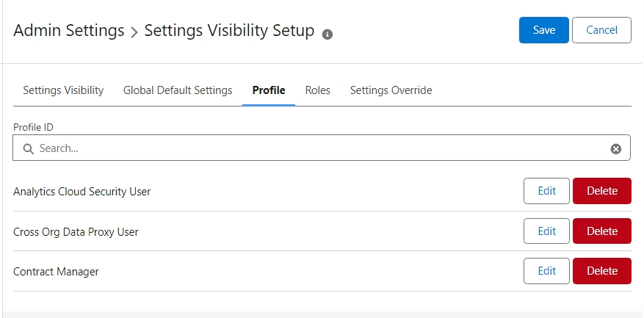The image size is (644, 318).
Task: Switch to the Settings Visibility tab
Action: pos(63,90)
